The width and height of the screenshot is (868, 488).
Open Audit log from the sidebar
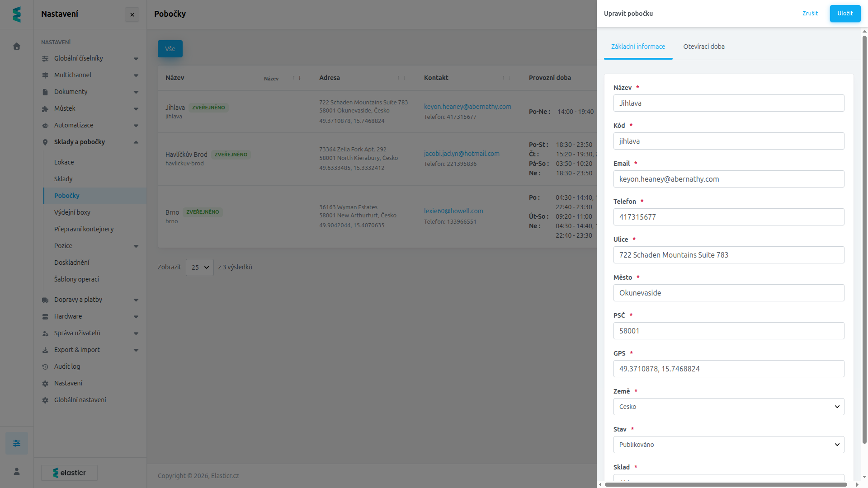point(67,366)
